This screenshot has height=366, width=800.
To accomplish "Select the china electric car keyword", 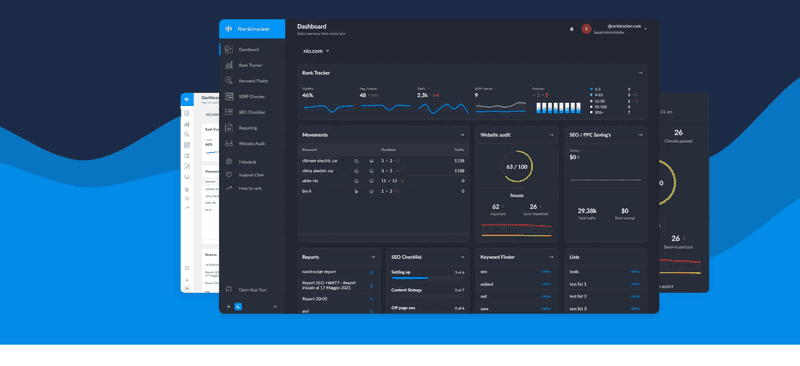I will pyautogui.click(x=318, y=171).
